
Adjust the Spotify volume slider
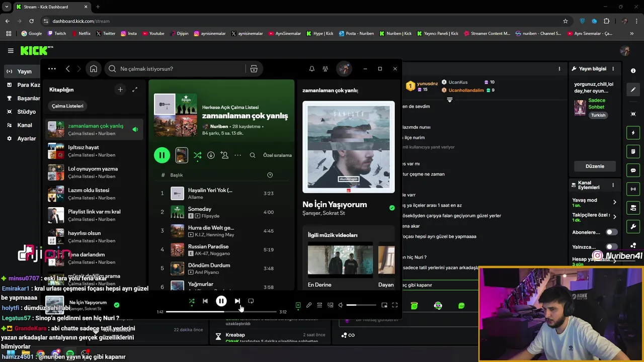pos(361,305)
